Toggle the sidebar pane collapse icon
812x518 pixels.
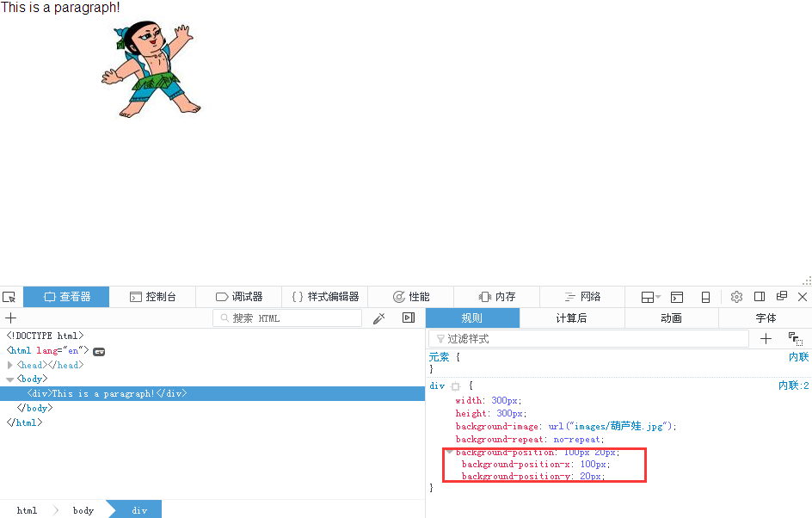[409, 318]
